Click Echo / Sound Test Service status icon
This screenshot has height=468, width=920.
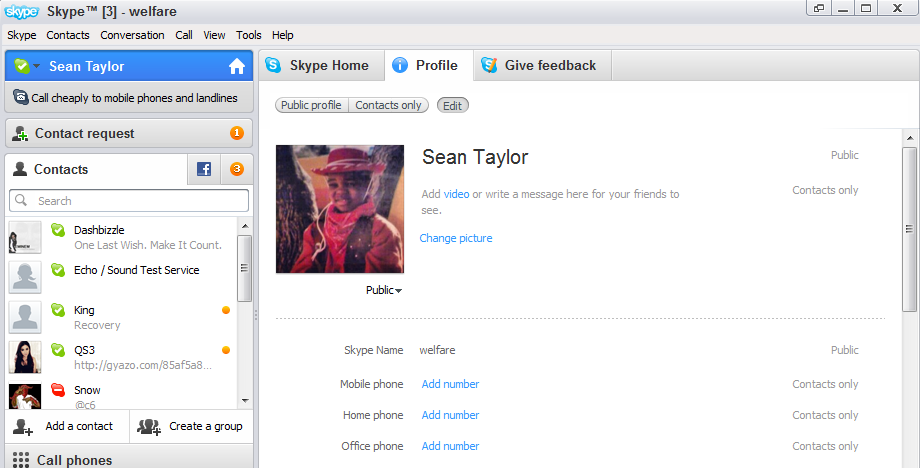[x=58, y=270]
